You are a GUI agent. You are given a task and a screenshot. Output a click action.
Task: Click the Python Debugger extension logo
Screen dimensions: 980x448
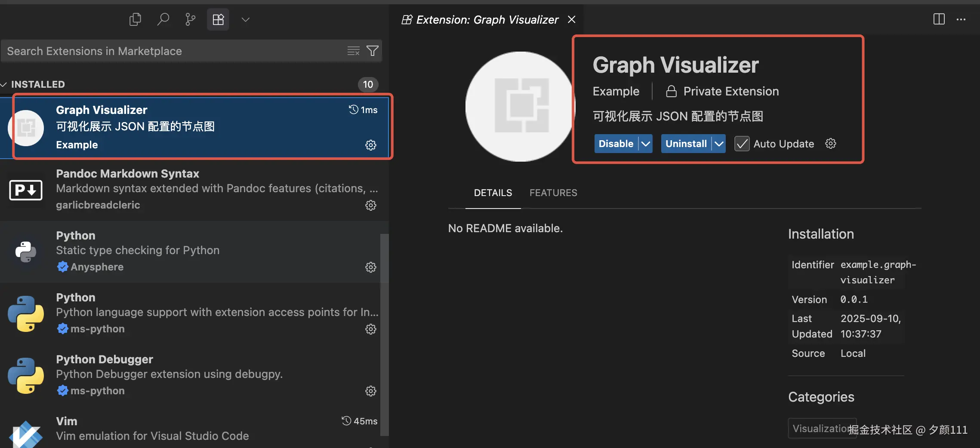click(26, 375)
